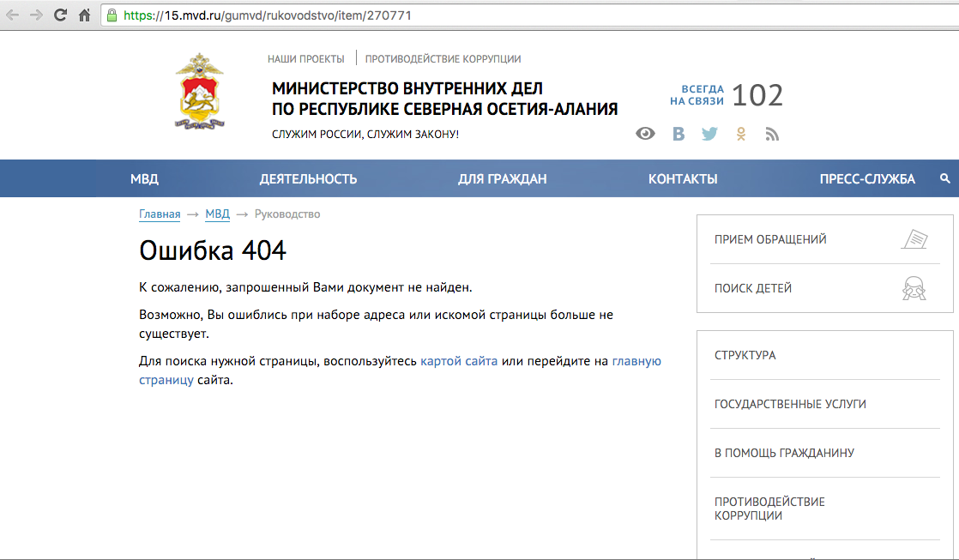Open the RSS feed icon
The image size is (959, 560).
(x=772, y=134)
